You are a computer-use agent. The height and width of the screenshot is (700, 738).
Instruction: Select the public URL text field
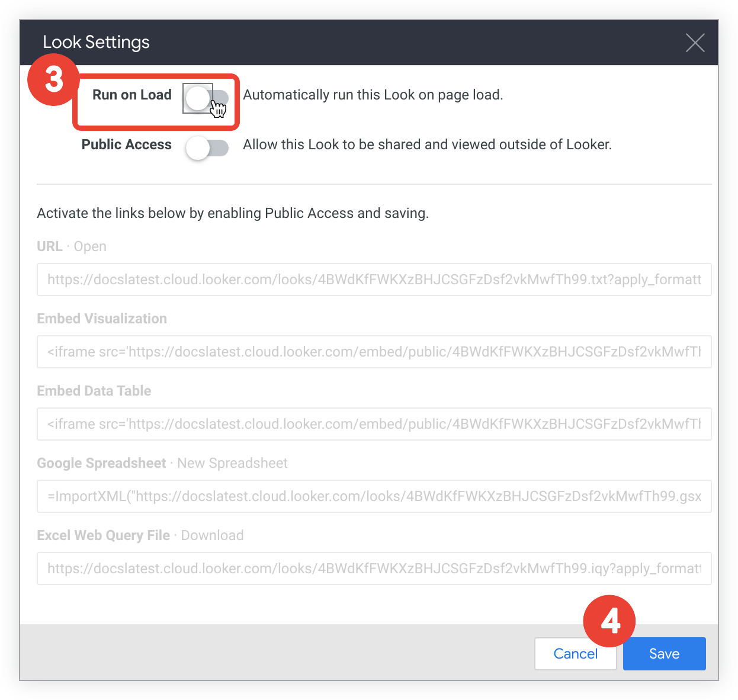coord(374,280)
